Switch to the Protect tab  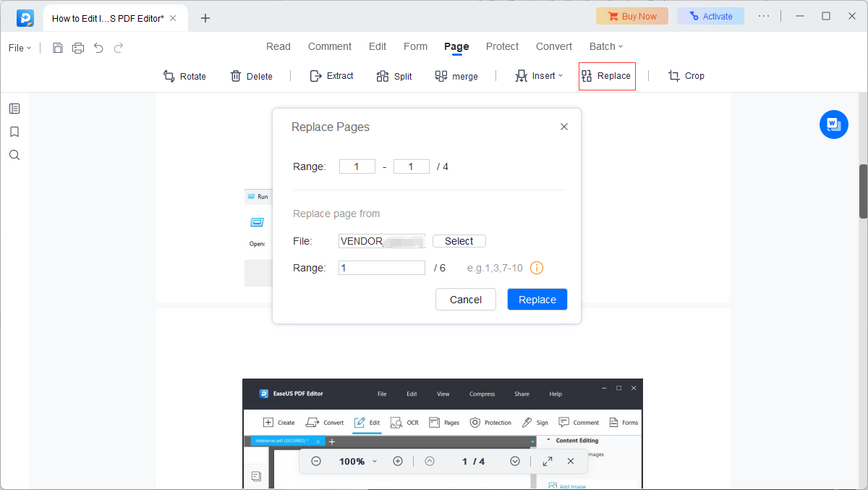tap(502, 46)
